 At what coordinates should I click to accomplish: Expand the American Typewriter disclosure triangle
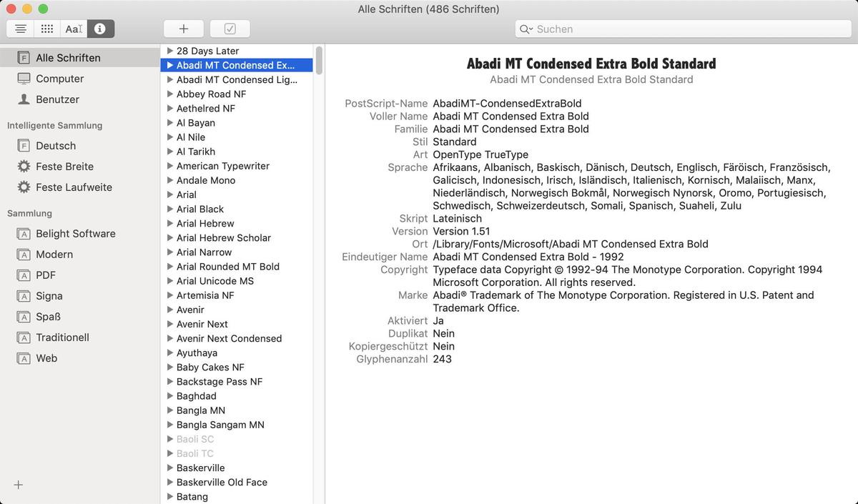click(169, 166)
